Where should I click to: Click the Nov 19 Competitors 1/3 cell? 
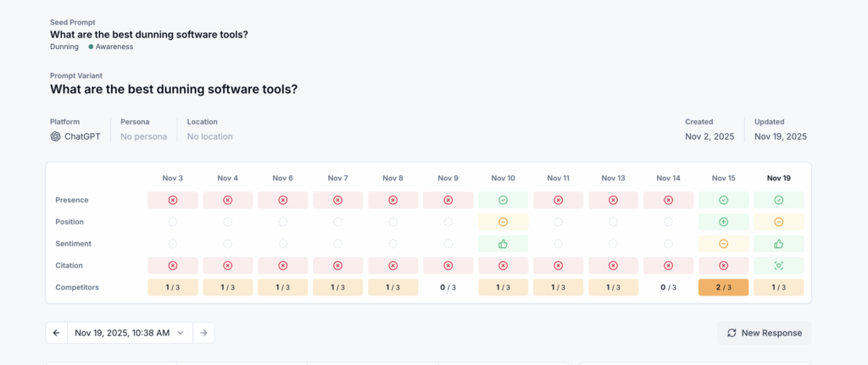[x=778, y=287]
